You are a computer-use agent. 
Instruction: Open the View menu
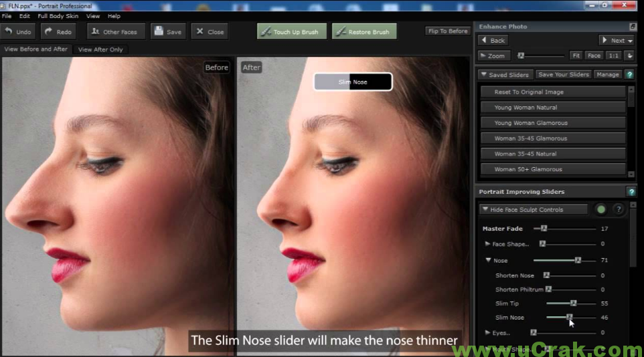[x=93, y=16]
